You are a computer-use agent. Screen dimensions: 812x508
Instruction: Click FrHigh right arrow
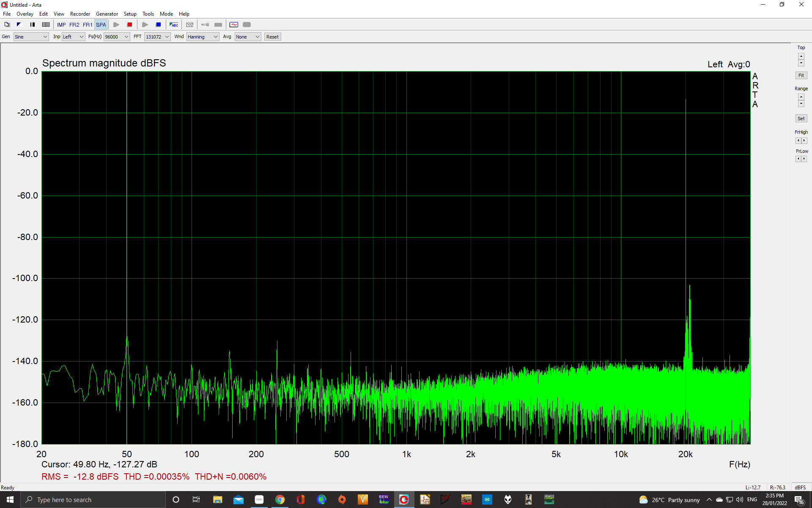(x=804, y=141)
